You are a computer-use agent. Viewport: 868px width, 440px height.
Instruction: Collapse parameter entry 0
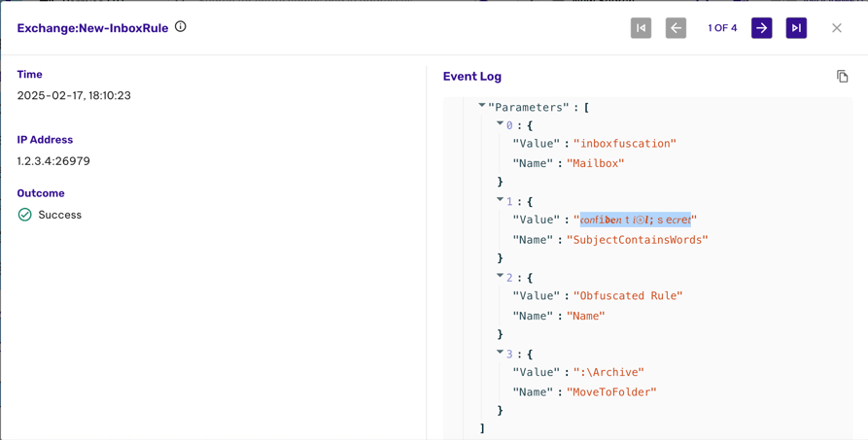point(501,123)
